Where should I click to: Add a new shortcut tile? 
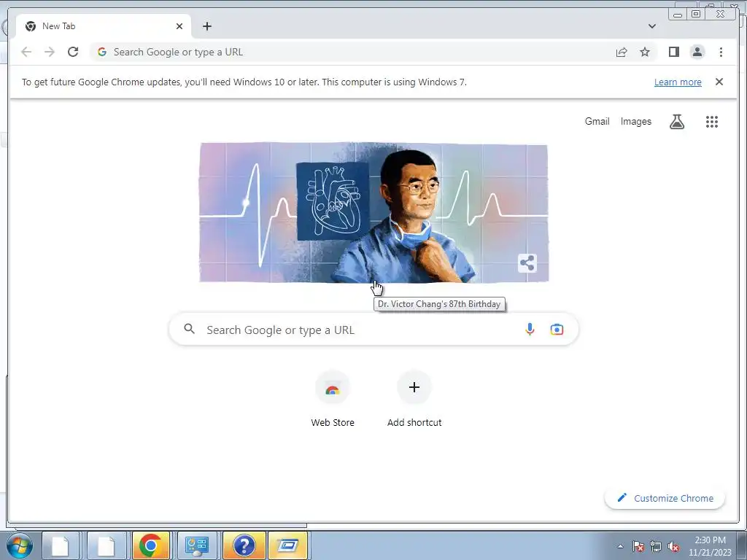pyautogui.click(x=414, y=399)
